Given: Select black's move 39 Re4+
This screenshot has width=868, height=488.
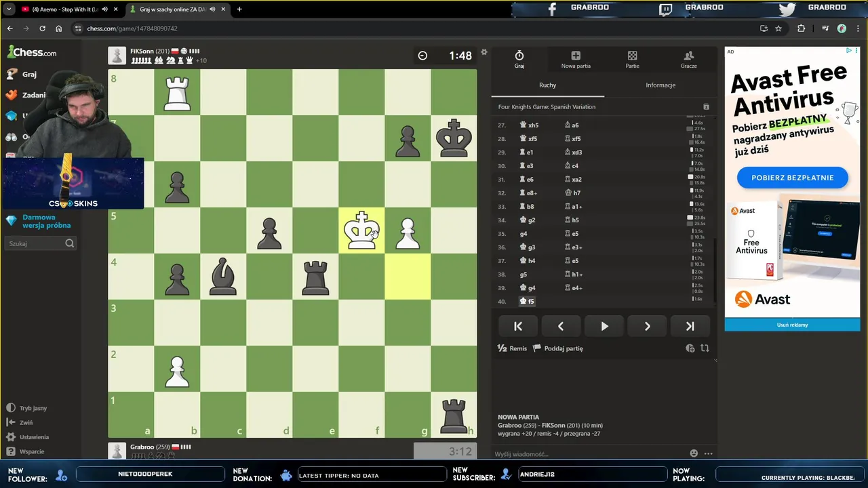Looking at the screenshot, I should click(x=574, y=288).
